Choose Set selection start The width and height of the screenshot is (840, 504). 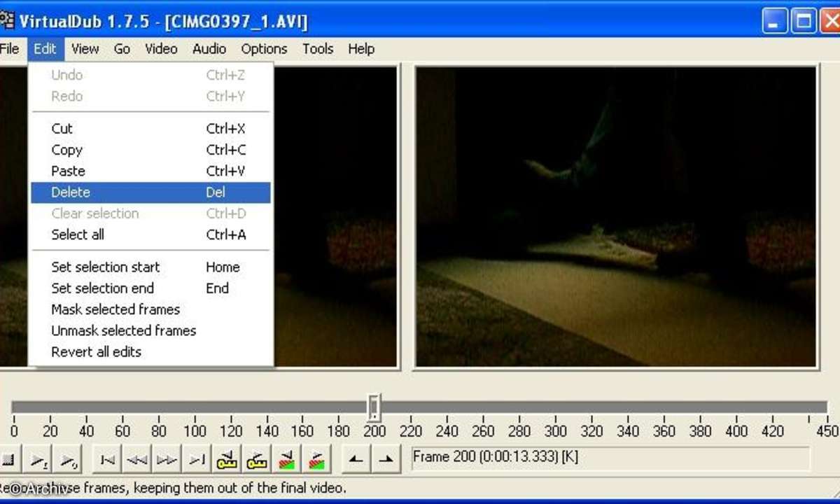tap(150, 267)
